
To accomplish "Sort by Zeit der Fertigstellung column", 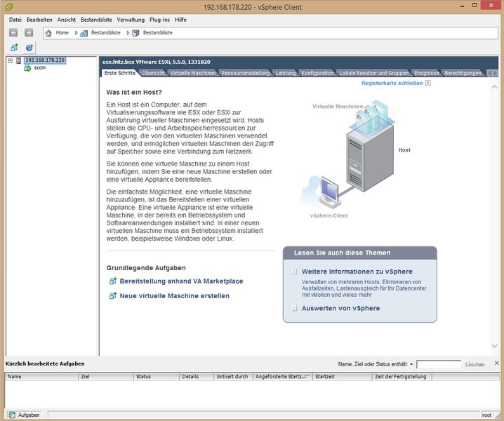I will [x=402, y=376].
